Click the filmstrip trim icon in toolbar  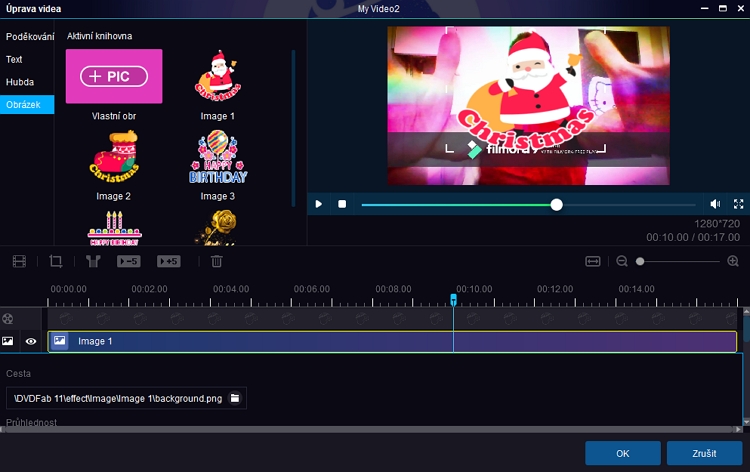click(20, 262)
